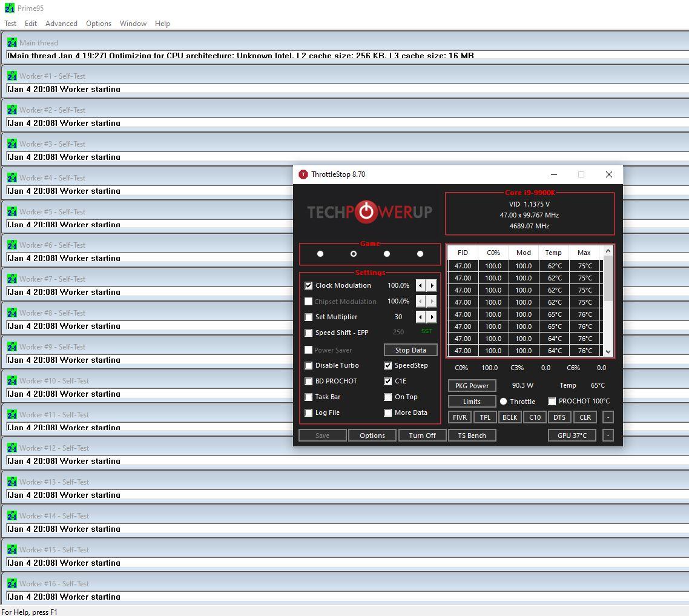The height and width of the screenshot is (616, 689).
Task: Open the Options menu in Prime95
Action: click(98, 24)
